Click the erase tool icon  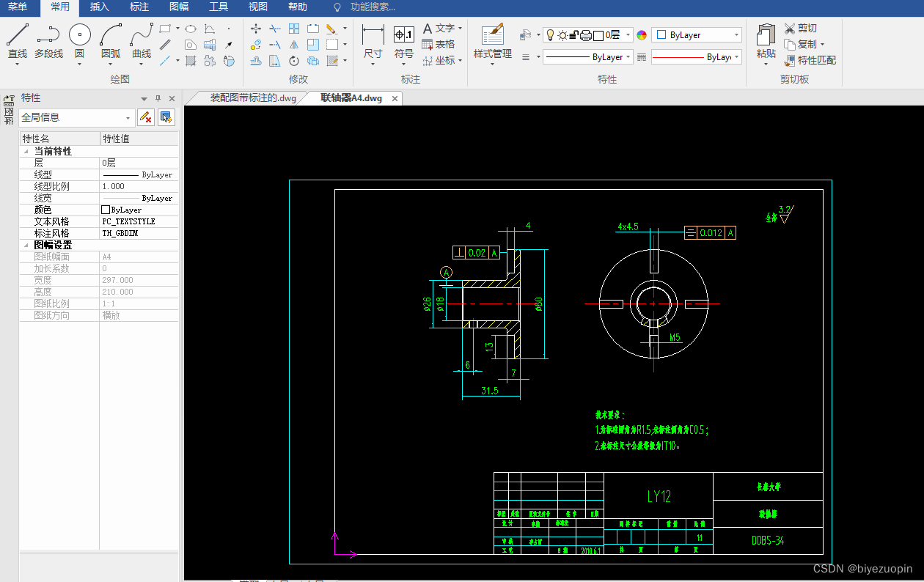point(331,29)
